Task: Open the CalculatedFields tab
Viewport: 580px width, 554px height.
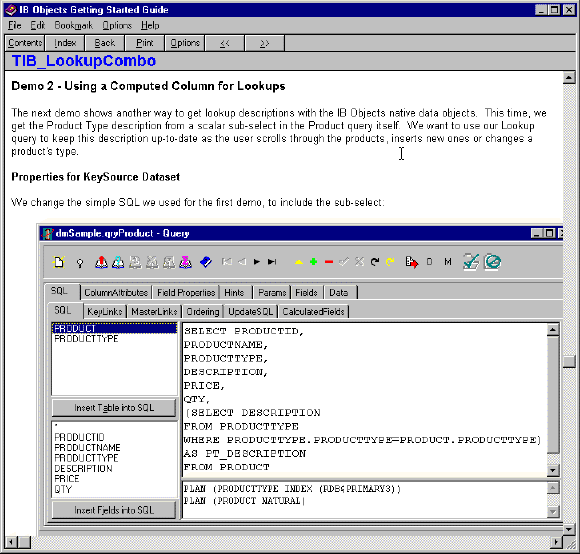Action: click(313, 312)
